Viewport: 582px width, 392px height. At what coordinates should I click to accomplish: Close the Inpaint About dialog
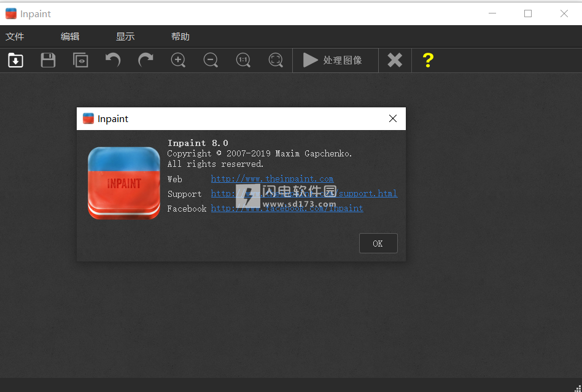coord(393,118)
